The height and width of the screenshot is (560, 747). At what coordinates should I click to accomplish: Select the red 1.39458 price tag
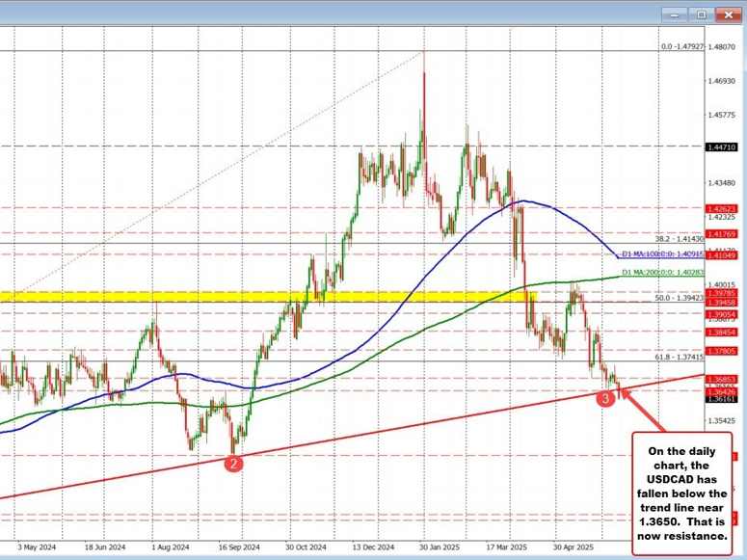pos(721,302)
